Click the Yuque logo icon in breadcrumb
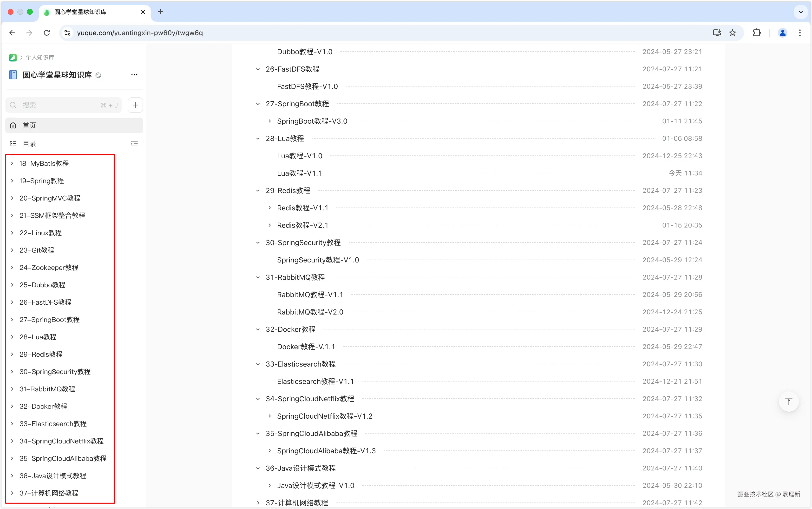The width and height of the screenshot is (812, 509). 13,58
